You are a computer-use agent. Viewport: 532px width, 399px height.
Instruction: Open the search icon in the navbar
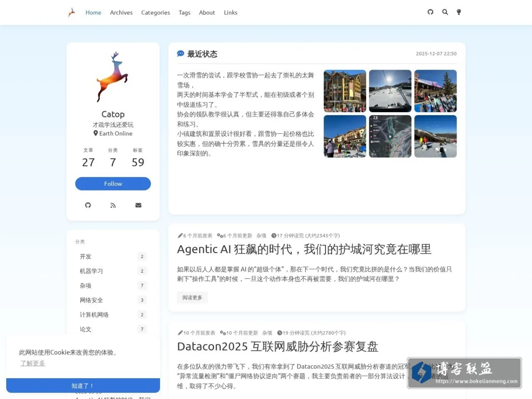(445, 12)
